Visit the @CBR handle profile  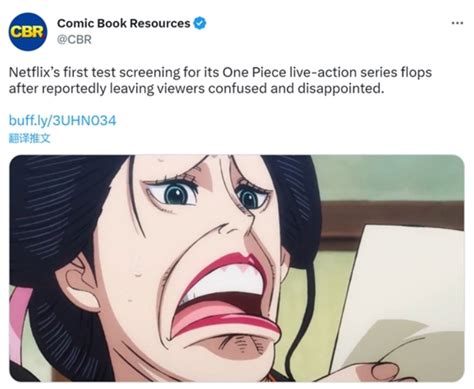[74, 40]
